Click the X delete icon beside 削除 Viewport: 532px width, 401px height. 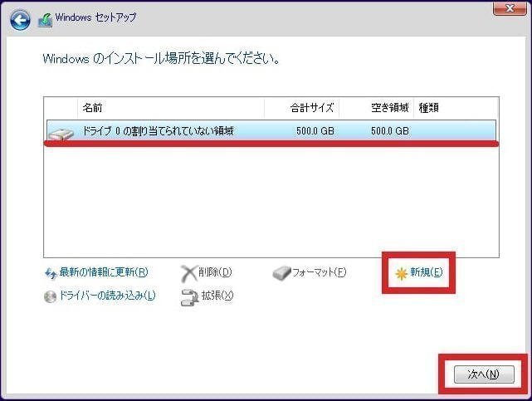pyautogui.click(x=188, y=273)
